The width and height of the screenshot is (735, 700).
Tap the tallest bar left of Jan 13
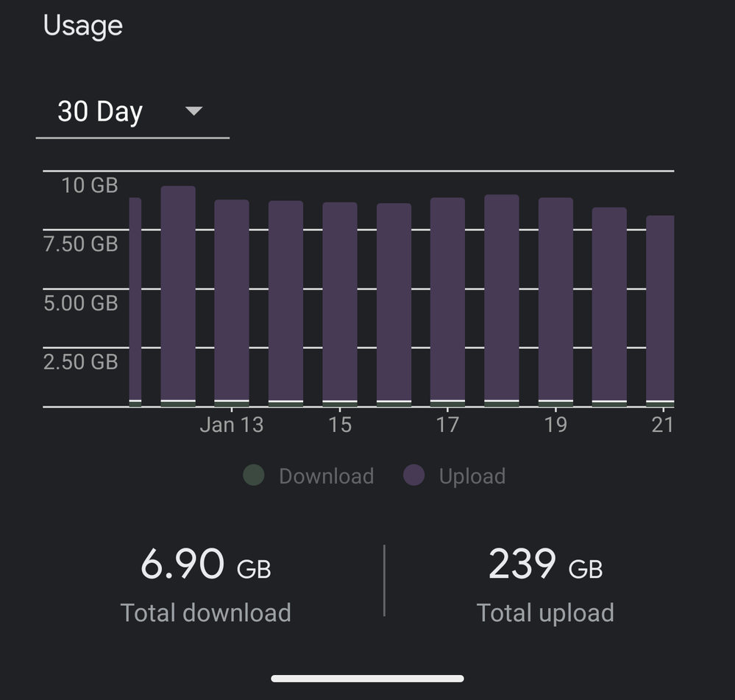pos(178,294)
